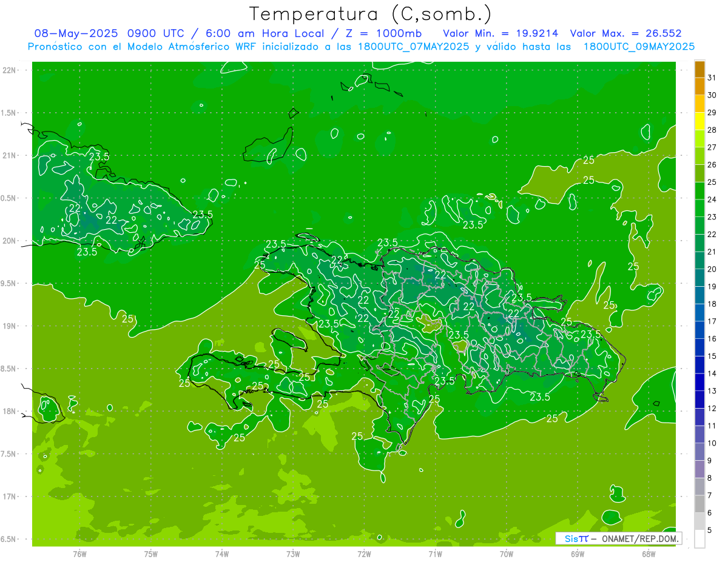The image size is (728, 562).
Task: Click the "15" value on color scale
Action: tap(712, 356)
